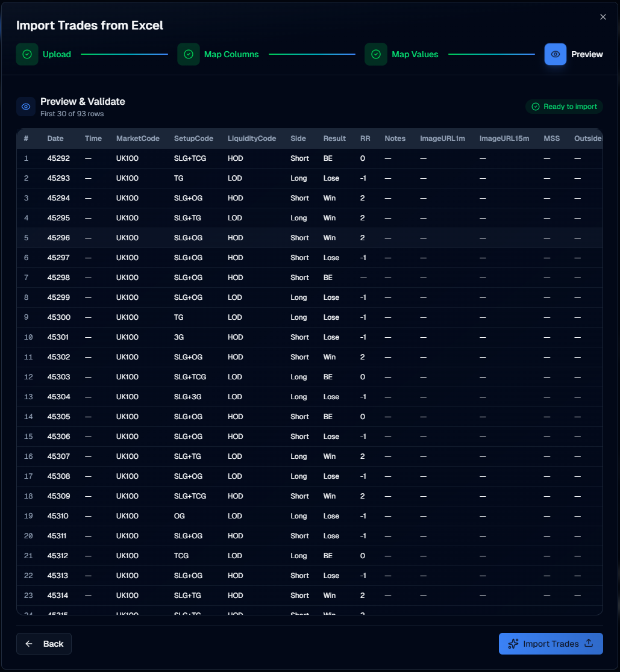Viewport: 620px width, 672px height.
Task: Click date 45302 in row 11
Action: [x=58, y=357]
